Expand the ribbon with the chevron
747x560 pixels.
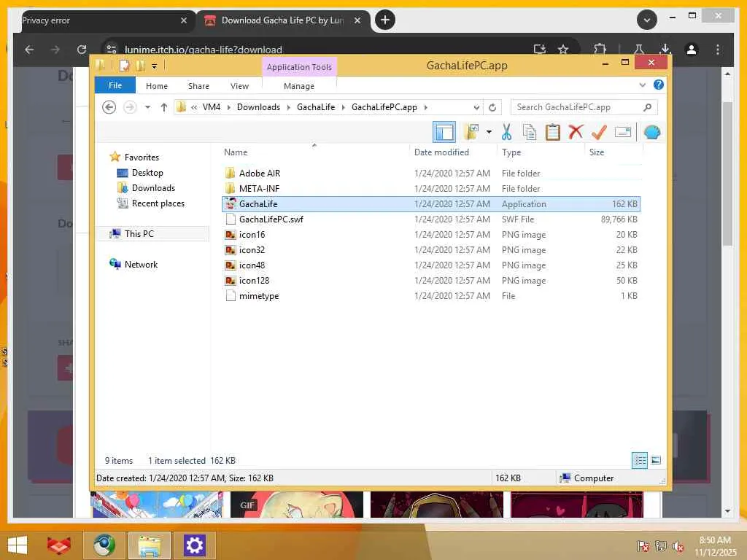[x=642, y=85]
